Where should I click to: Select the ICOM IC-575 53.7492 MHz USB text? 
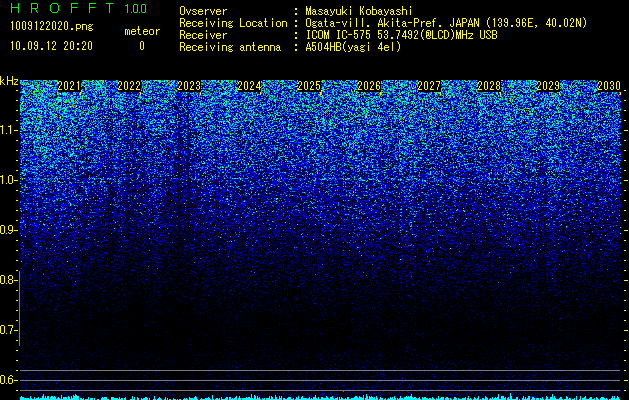pyautogui.click(x=401, y=35)
